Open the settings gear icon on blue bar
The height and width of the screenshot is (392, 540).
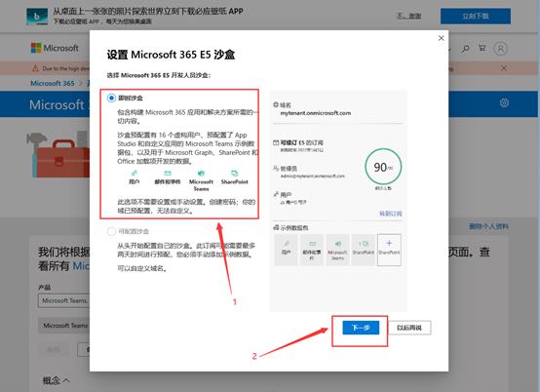[504, 102]
